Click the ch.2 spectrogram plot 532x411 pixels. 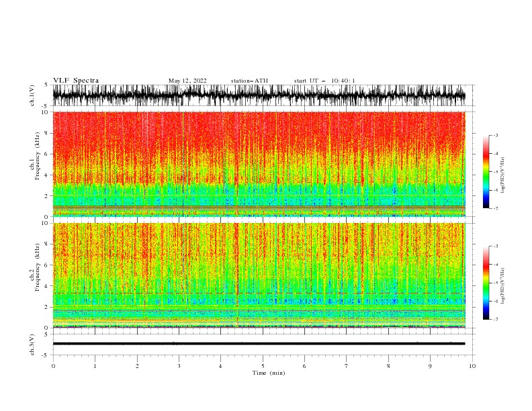(259, 275)
